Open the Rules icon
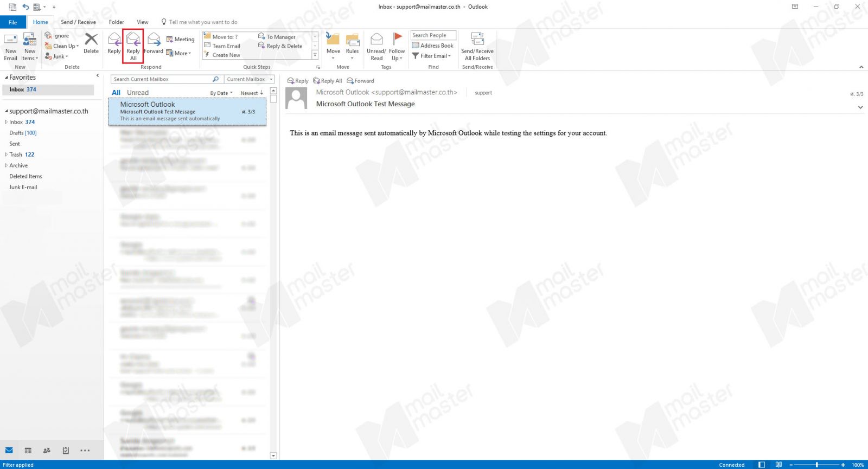The height and width of the screenshot is (469, 868). pyautogui.click(x=352, y=40)
